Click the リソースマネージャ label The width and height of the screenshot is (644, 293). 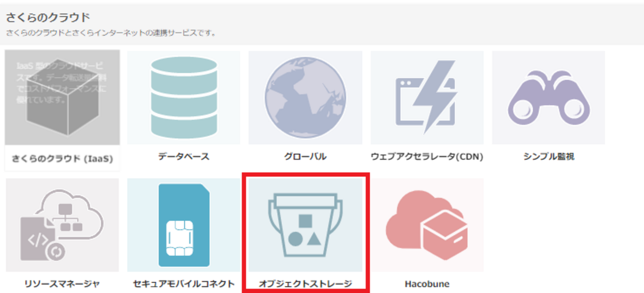click(62, 284)
